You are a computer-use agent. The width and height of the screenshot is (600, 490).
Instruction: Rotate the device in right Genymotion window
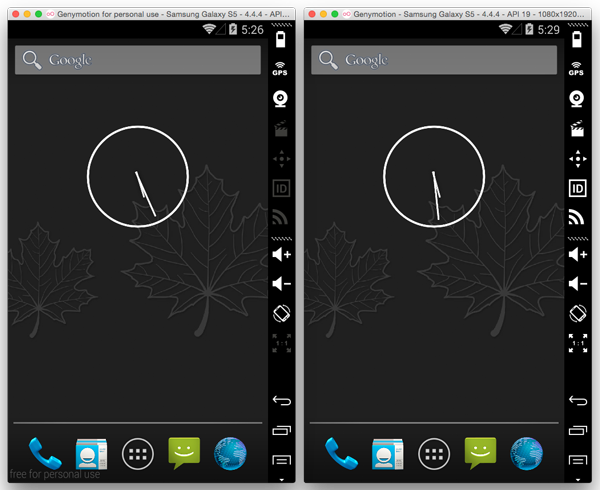(x=578, y=314)
